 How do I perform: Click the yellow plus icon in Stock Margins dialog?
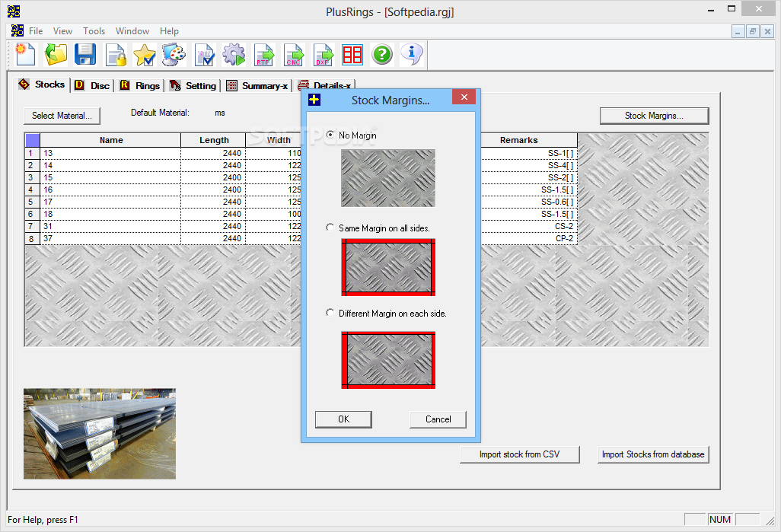tap(314, 100)
